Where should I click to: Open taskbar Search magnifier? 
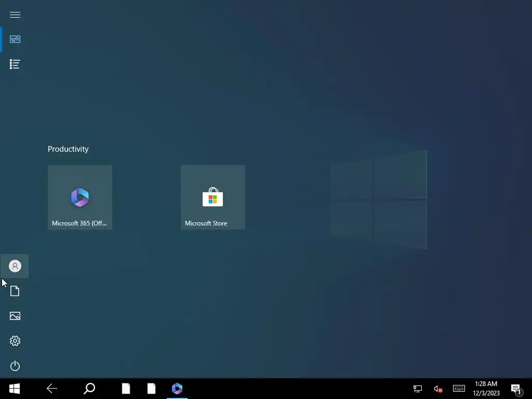tap(89, 389)
